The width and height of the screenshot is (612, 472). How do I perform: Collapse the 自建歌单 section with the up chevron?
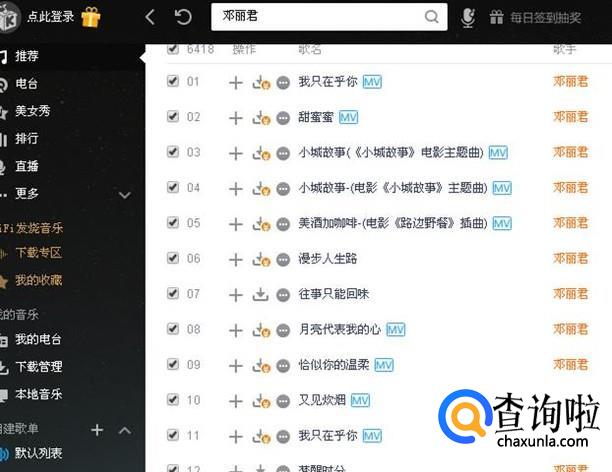tap(125, 430)
